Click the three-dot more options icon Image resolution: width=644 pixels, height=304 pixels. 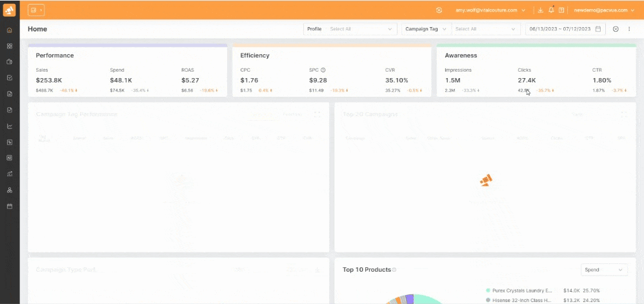pos(629,29)
